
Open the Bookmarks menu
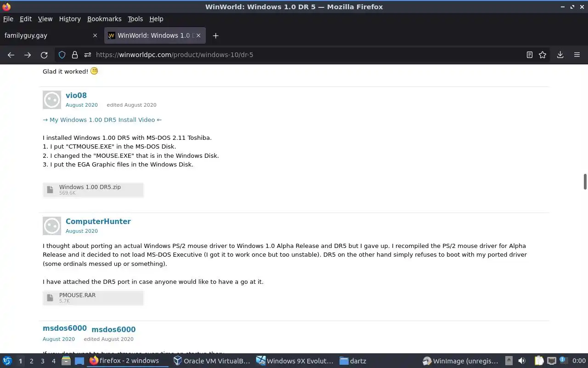pyautogui.click(x=104, y=19)
